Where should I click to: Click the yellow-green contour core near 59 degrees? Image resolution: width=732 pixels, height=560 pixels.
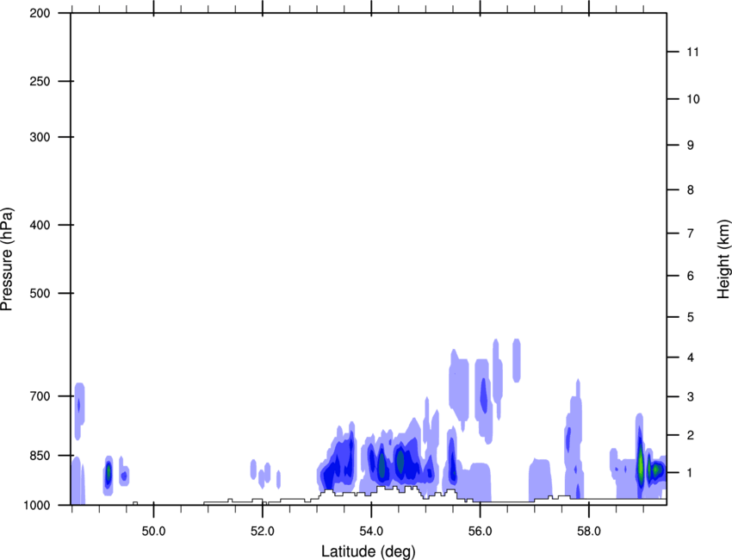tap(642, 465)
